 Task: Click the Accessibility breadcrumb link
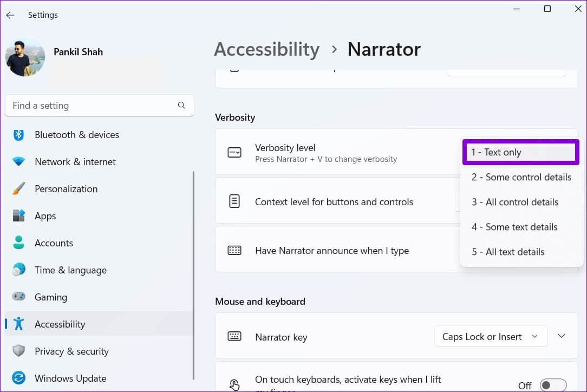[x=266, y=49]
